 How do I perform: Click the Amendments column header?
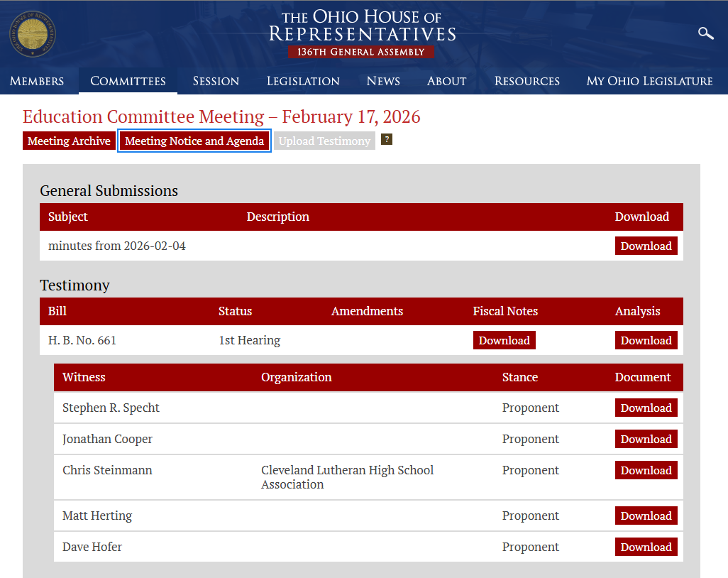(368, 311)
